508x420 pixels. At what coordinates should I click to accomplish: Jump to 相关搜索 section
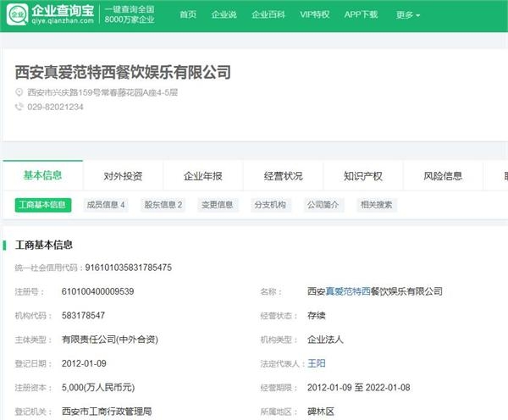(377, 205)
